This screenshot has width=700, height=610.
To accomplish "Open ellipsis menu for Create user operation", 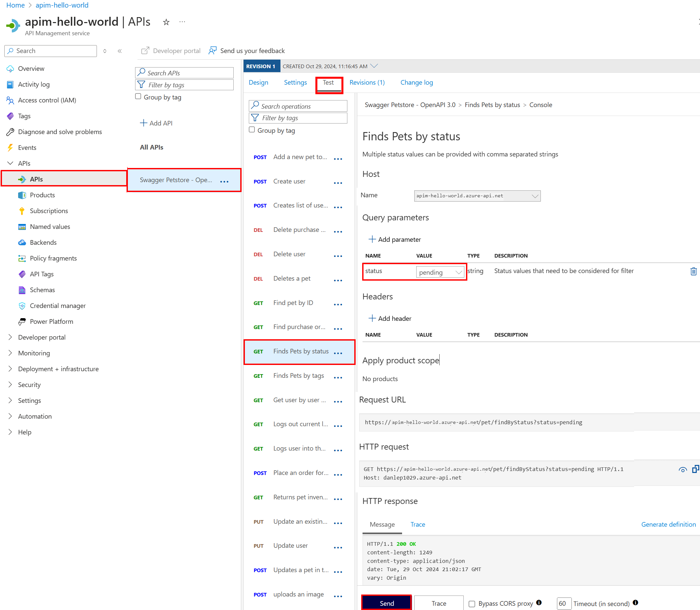I will 338,183.
